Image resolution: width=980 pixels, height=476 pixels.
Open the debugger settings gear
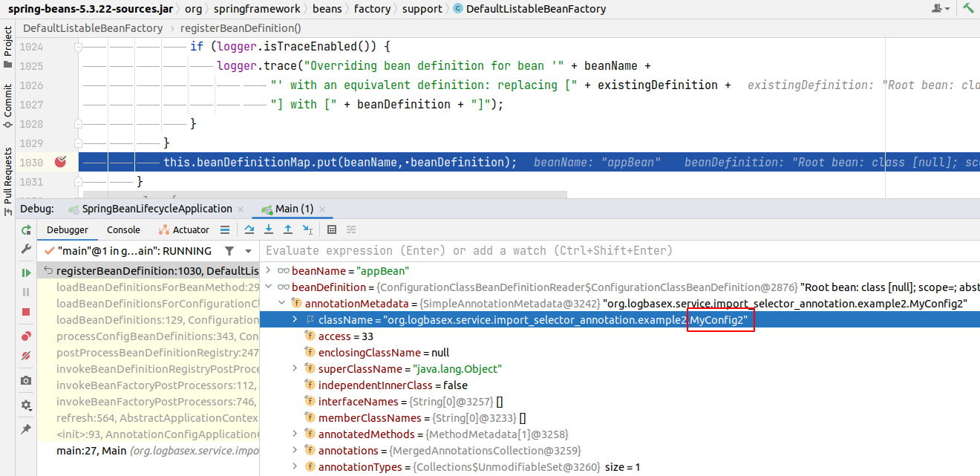(x=26, y=405)
